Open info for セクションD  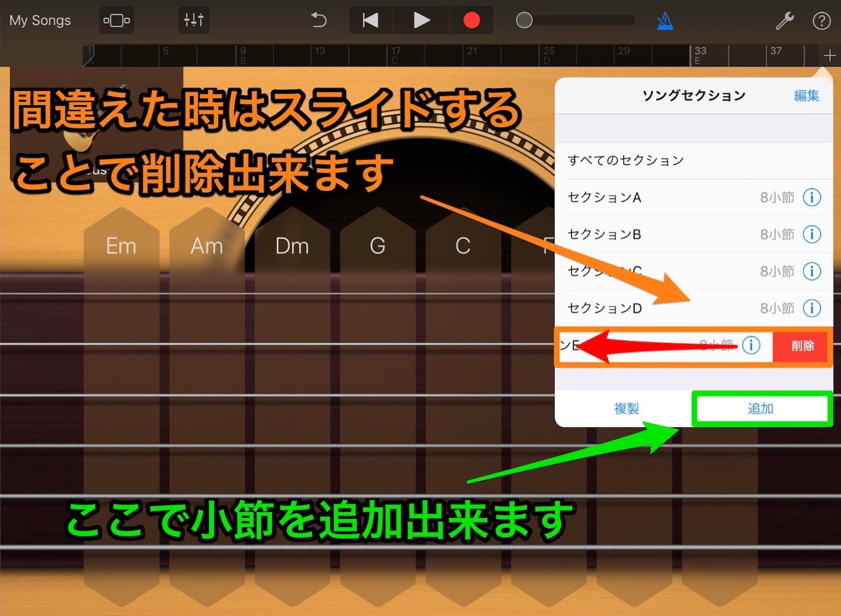(811, 308)
